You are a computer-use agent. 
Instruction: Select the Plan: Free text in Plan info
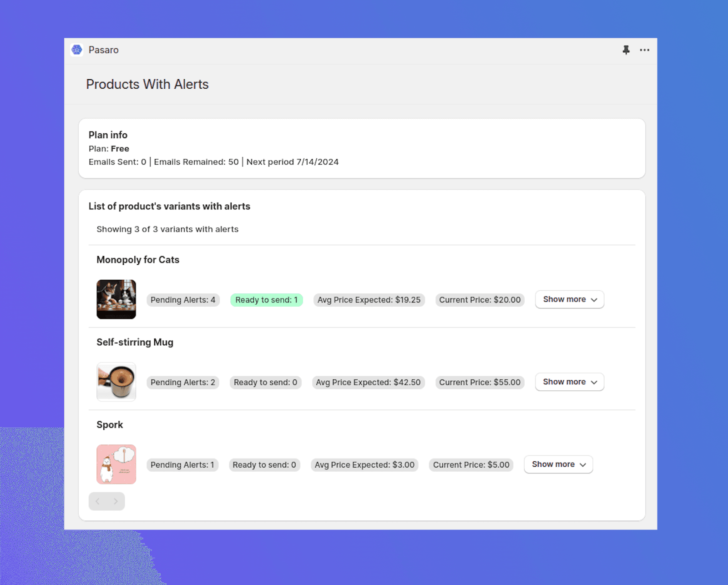108,148
